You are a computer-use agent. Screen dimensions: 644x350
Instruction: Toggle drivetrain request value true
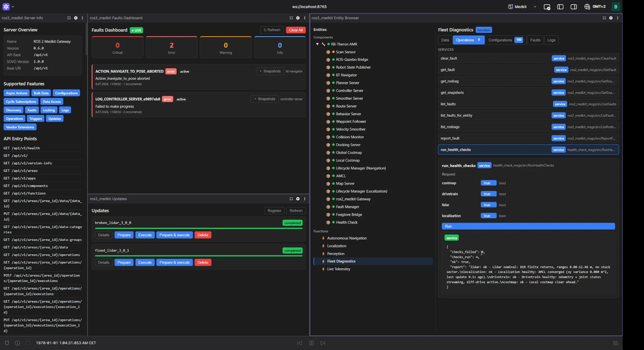(488, 194)
